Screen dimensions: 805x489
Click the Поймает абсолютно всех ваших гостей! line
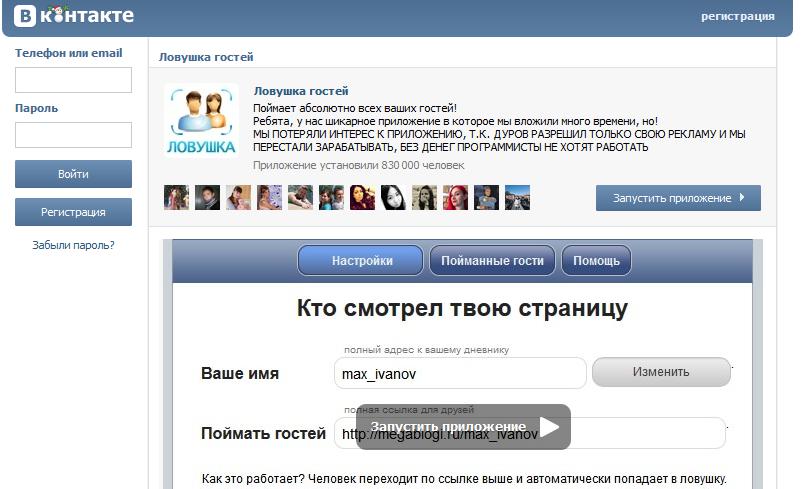tap(355, 108)
